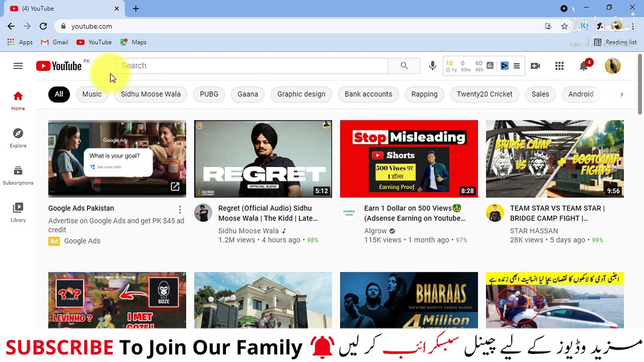
Task: Activate voice search microphone
Action: (432, 66)
